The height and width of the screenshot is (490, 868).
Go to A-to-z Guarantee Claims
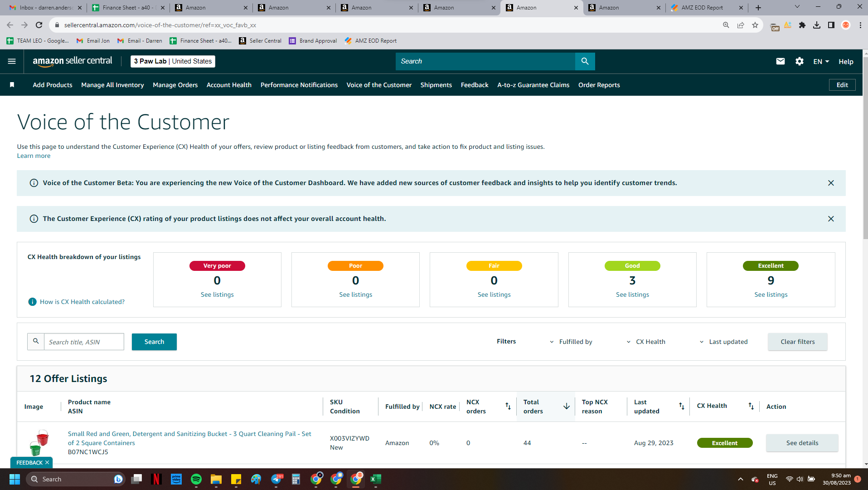point(533,85)
